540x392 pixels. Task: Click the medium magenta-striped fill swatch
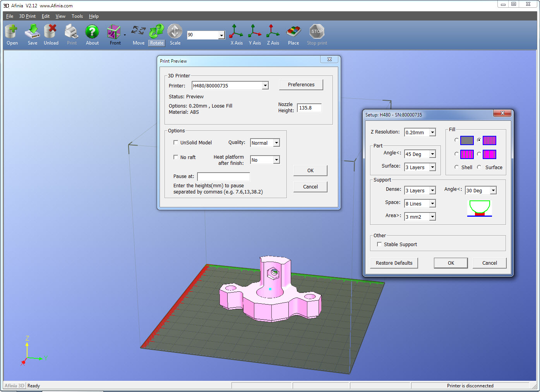(467, 154)
